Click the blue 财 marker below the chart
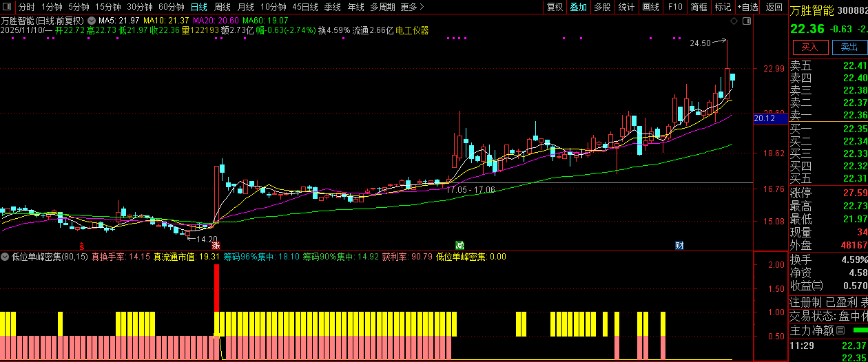The width and height of the screenshot is (868, 362). tap(679, 245)
